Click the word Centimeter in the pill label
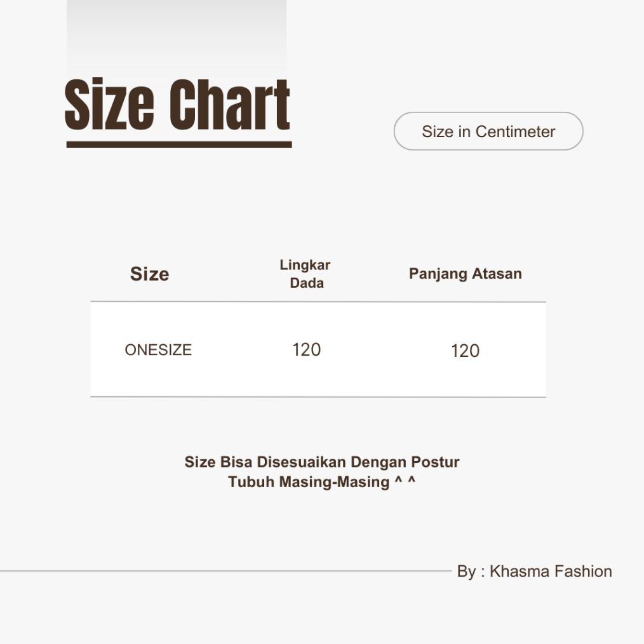The image size is (644, 644). [515, 131]
